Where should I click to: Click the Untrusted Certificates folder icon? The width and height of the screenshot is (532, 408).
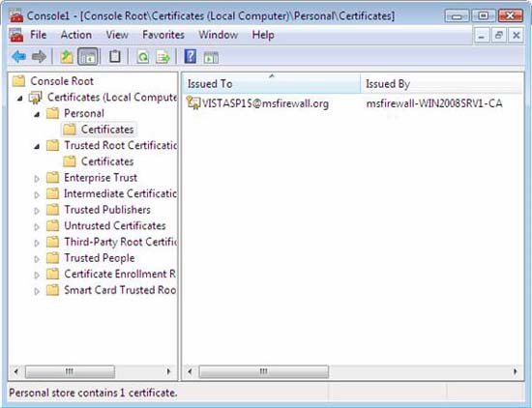(52, 225)
